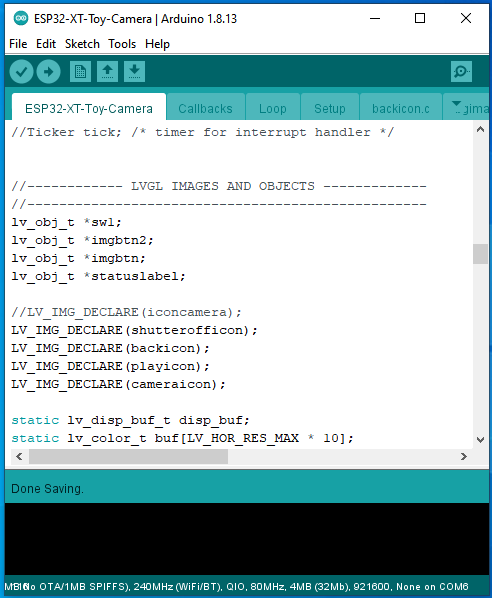Click the Verify sketch checkmark icon
The height and width of the screenshot is (598, 492).
pos(21,72)
